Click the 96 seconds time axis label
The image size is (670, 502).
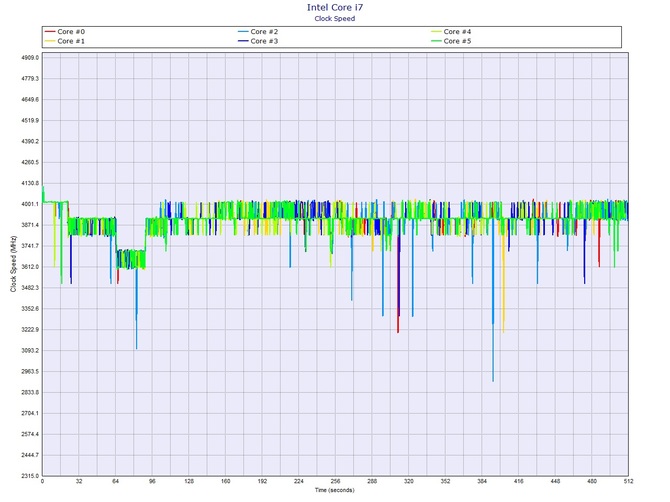click(x=152, y=483)
